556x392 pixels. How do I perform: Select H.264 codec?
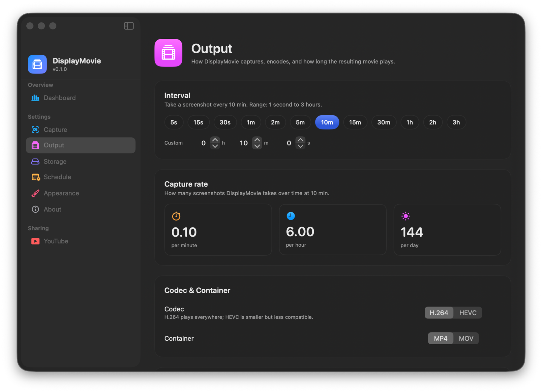pos(439,313)
